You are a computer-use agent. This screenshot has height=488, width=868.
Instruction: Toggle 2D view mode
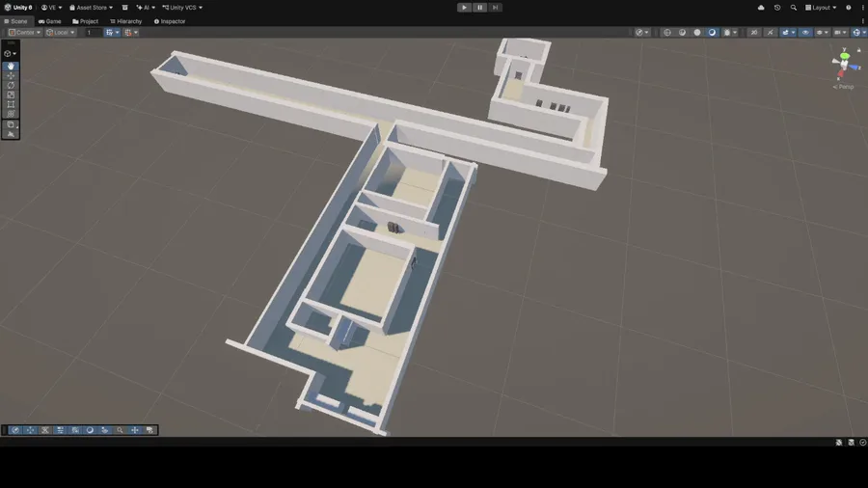[x=754, y=32]
